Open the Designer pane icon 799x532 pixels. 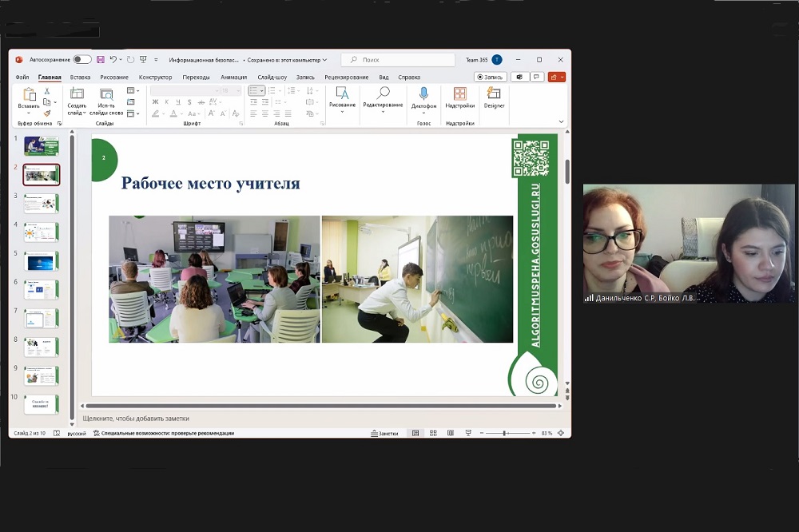pos(494,93)
